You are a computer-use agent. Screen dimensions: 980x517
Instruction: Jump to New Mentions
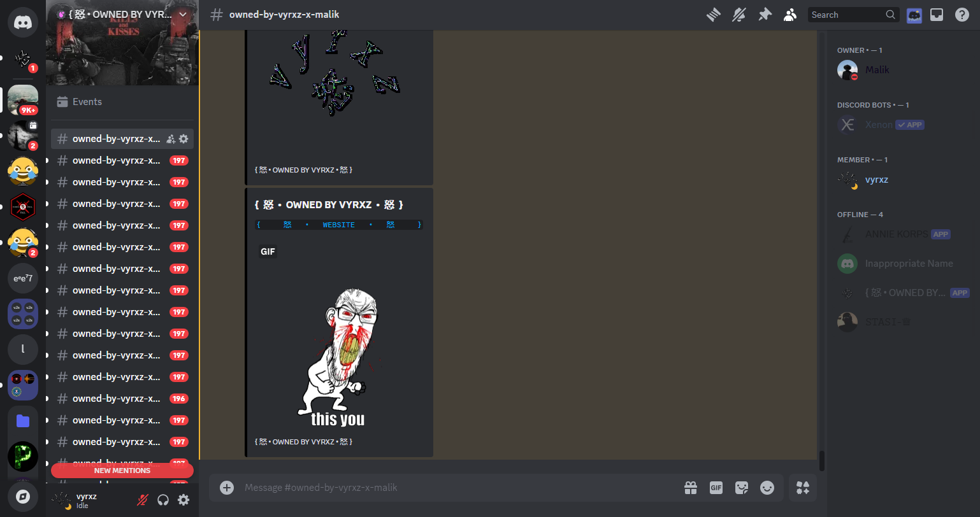pos(122,471)
